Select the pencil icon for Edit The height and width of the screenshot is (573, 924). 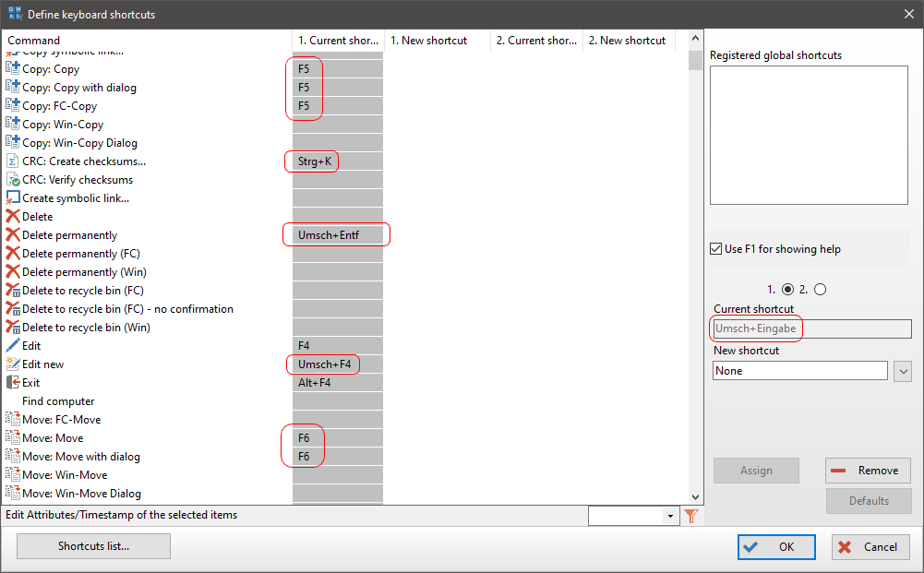click(13, 346)
